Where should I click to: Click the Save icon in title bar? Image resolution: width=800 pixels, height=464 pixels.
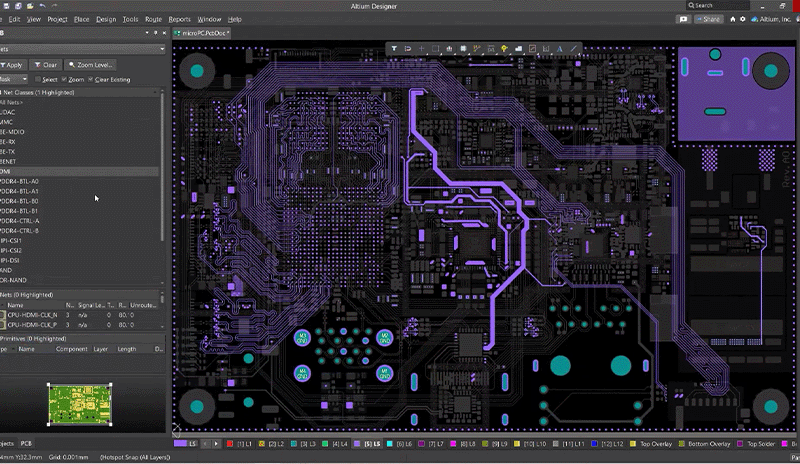point(7,6)
